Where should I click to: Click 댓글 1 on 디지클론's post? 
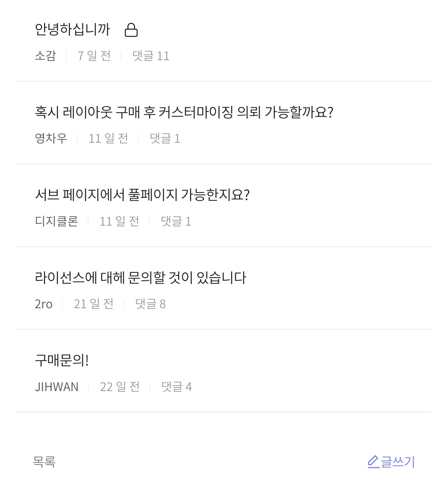click(176, 221)
